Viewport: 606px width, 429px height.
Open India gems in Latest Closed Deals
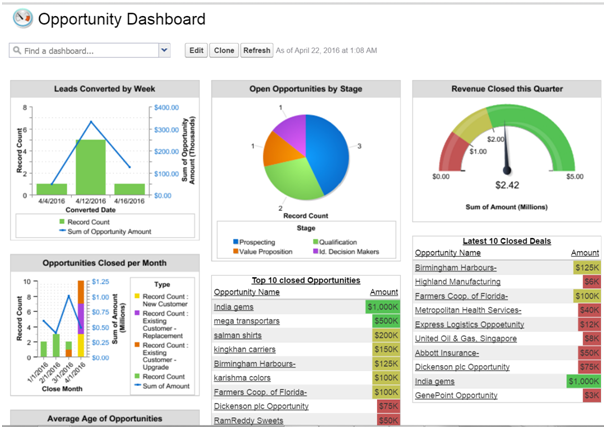tap(434, 381)
